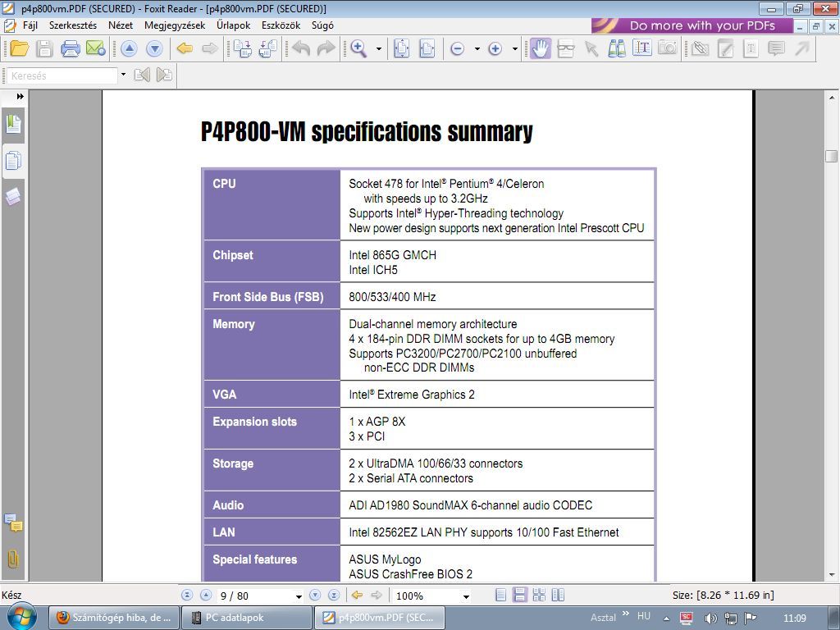Image resolution: width=840 pixels, height=630 pixels.
Task: Switch to continuous page layout
Action: (x=519, y=596)
